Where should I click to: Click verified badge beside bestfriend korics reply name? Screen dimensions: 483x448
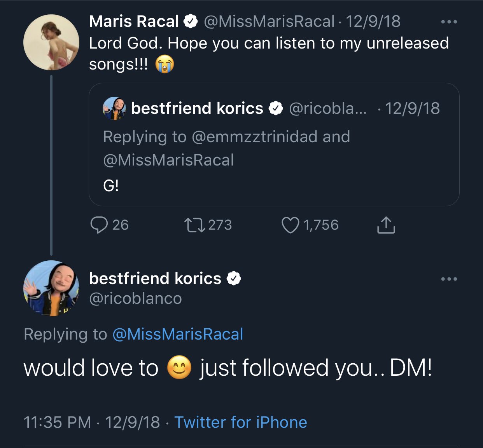pyautogui.click(x=234, y=279)
